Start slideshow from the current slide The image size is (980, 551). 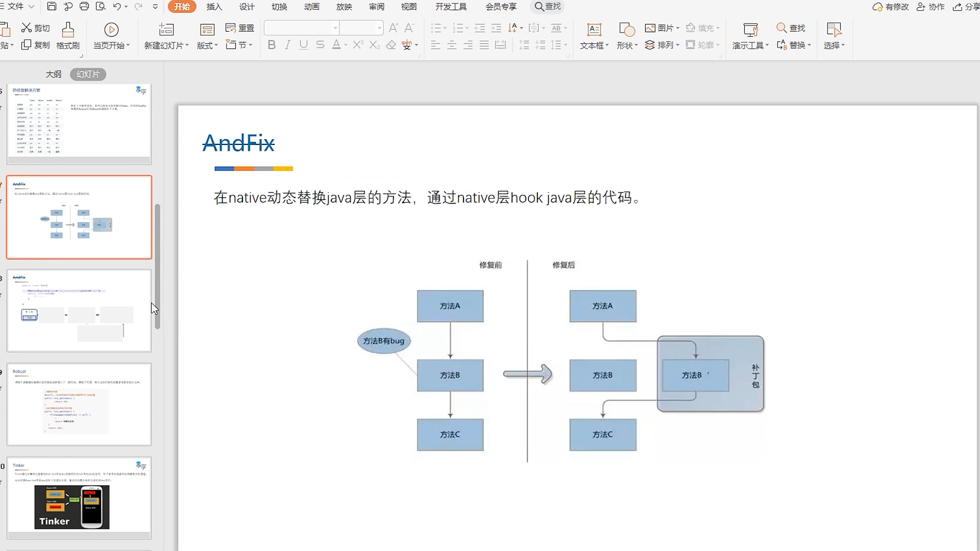[x=111, y=30]
